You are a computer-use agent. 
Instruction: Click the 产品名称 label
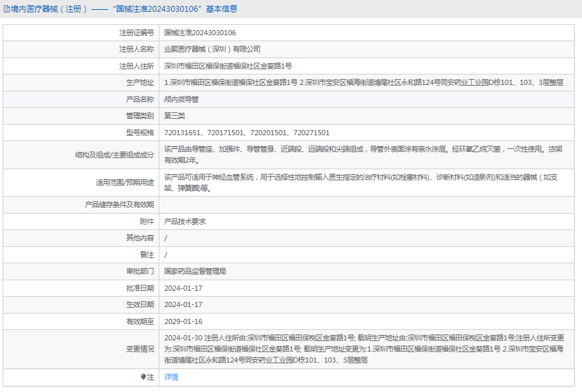pyautogui.click(x=140, y=99)
